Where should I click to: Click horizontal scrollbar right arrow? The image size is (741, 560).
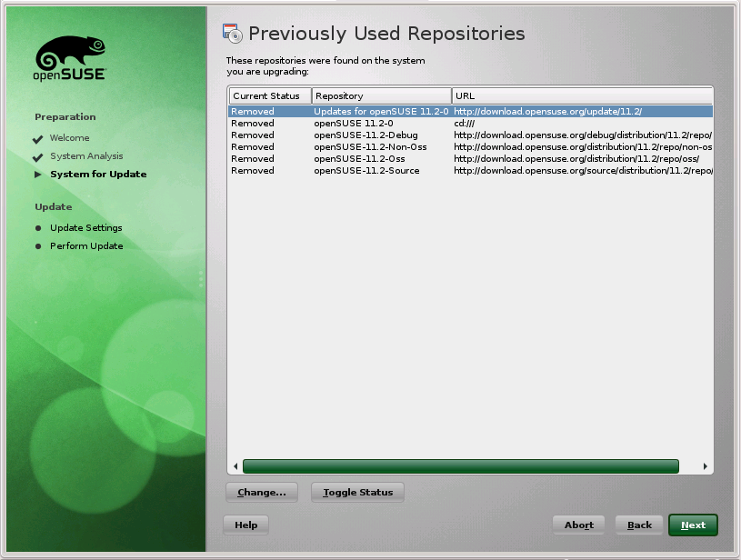pyautogui.click(x=705, y=466)
